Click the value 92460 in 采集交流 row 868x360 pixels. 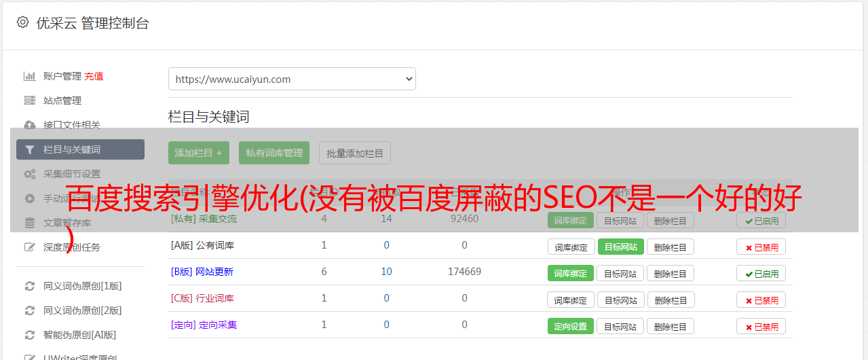click(x=464, y=219)
